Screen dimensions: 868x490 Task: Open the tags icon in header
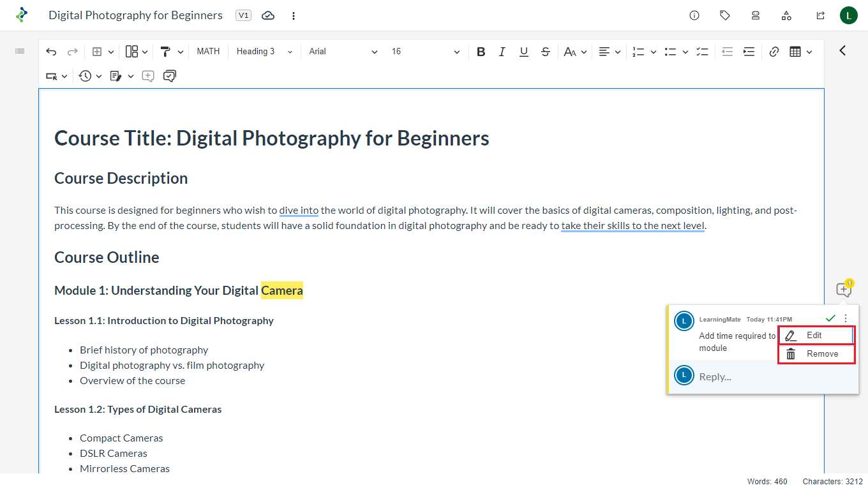[x=725, y=15]
